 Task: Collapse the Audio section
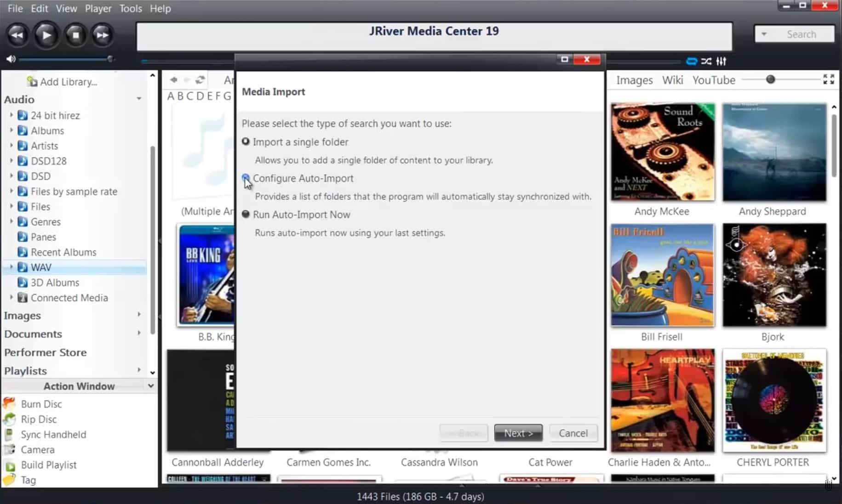click(x=139, y=98)
